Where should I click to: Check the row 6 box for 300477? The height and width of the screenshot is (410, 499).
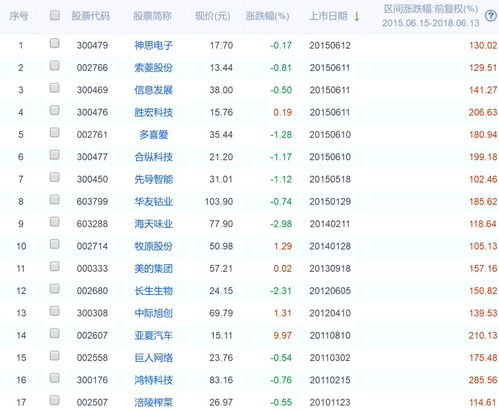[55, 155]
